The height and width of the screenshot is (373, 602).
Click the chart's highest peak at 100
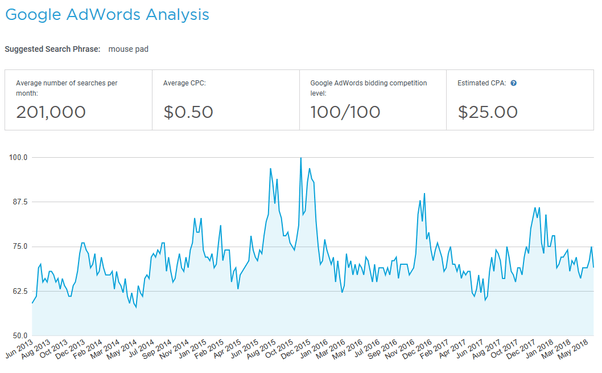(x=301, y=158)
